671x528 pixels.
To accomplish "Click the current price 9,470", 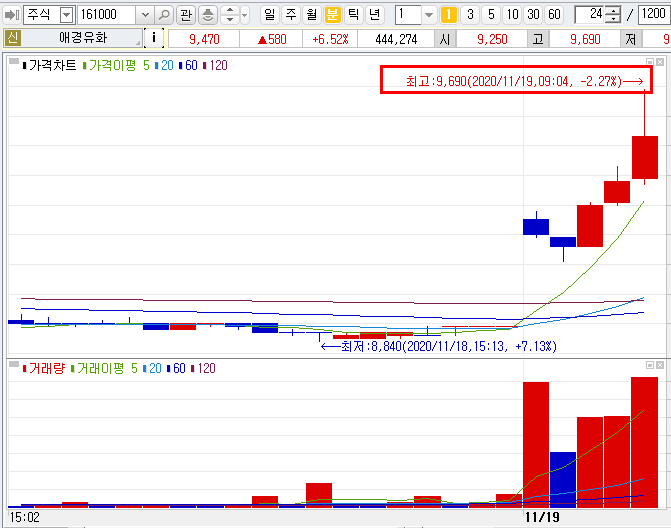I will point(204,39).
